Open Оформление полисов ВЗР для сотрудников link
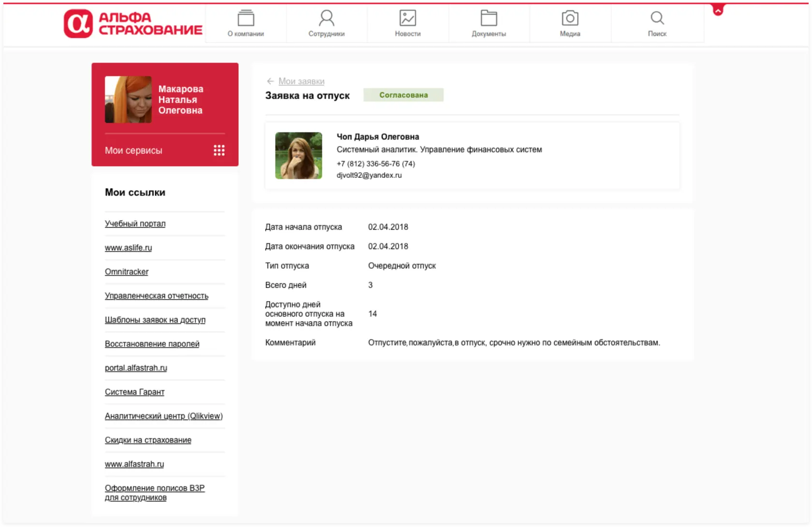Screen dimensions: 812x527 pyautogui.click(x=155, y=493)
